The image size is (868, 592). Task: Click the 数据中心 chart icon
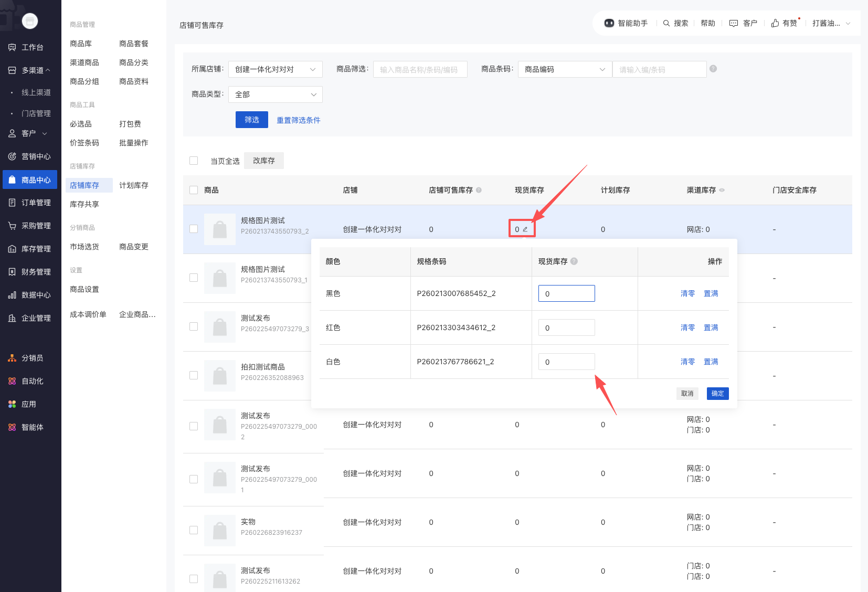pyautogui.click(x=12, y=295)
